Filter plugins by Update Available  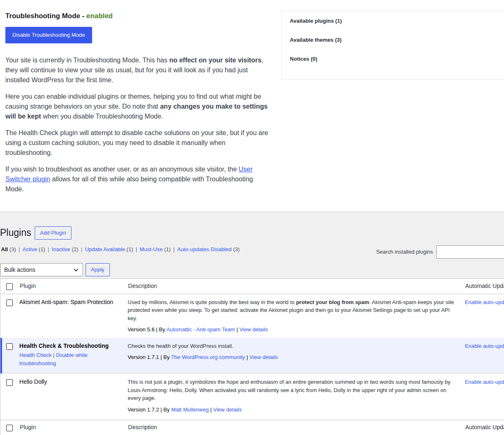tap(105, 250)
